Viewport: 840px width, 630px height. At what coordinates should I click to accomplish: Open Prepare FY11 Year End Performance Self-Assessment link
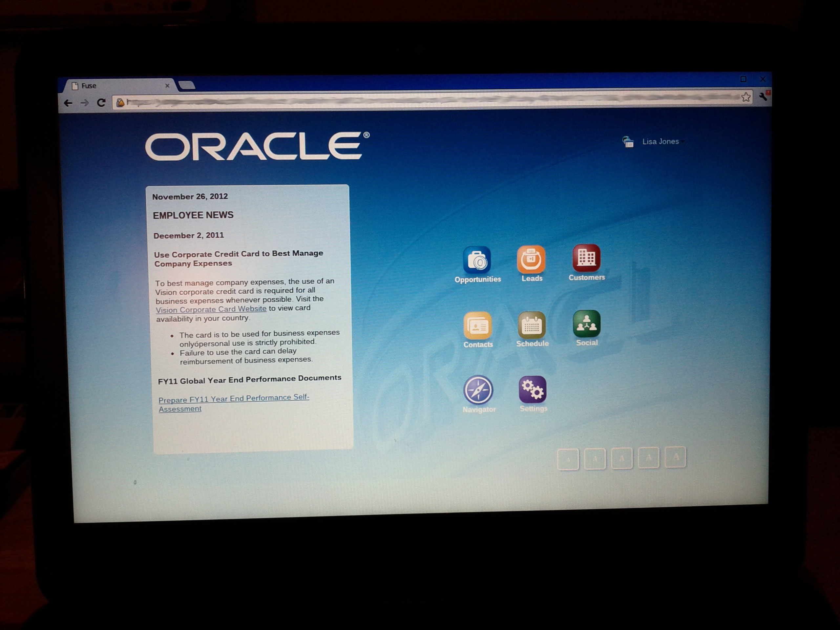(233, 399)
